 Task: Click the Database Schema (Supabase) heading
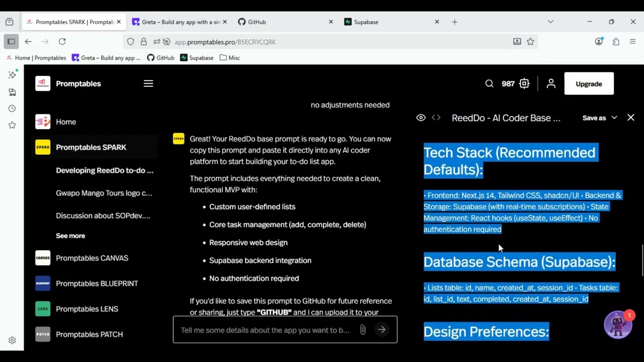(519, 262)
